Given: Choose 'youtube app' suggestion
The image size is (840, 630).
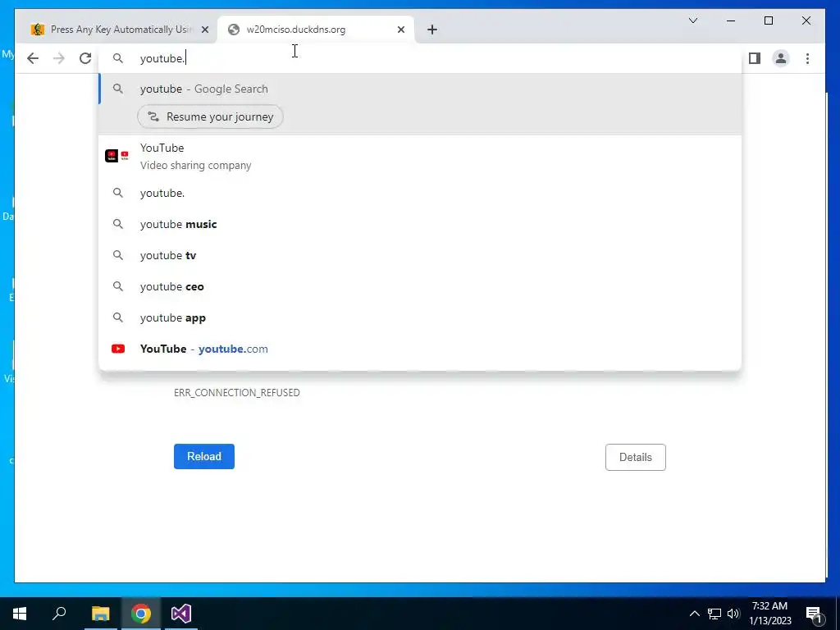Looking at the screenshot, I should coord(420,317).
